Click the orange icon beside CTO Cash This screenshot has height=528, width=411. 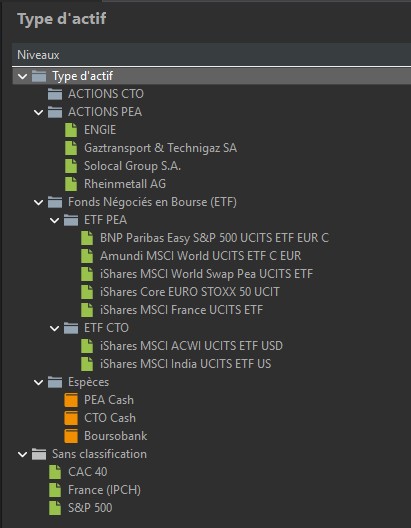[x=71, y=418]
